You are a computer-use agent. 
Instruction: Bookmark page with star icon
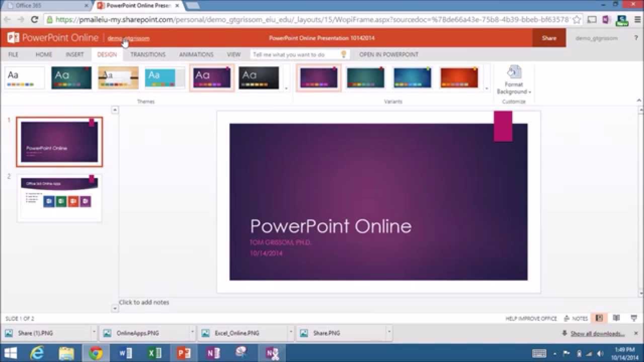(x=577, y=20)
